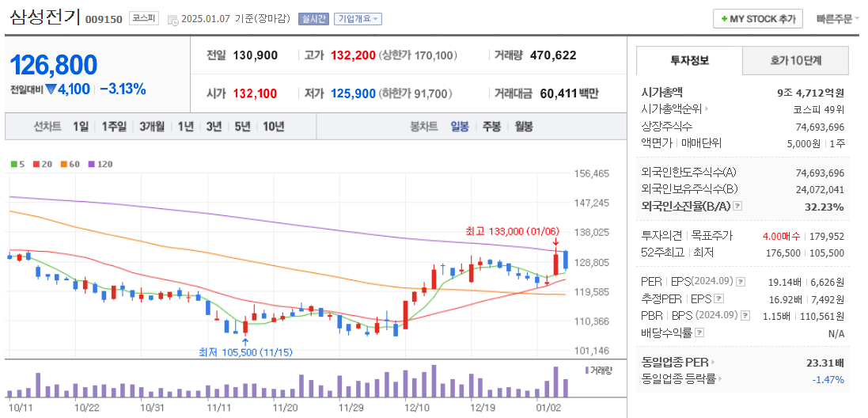Click the 코스피 49위 ranking value
The image size is (868, 418).
point(819,109)
